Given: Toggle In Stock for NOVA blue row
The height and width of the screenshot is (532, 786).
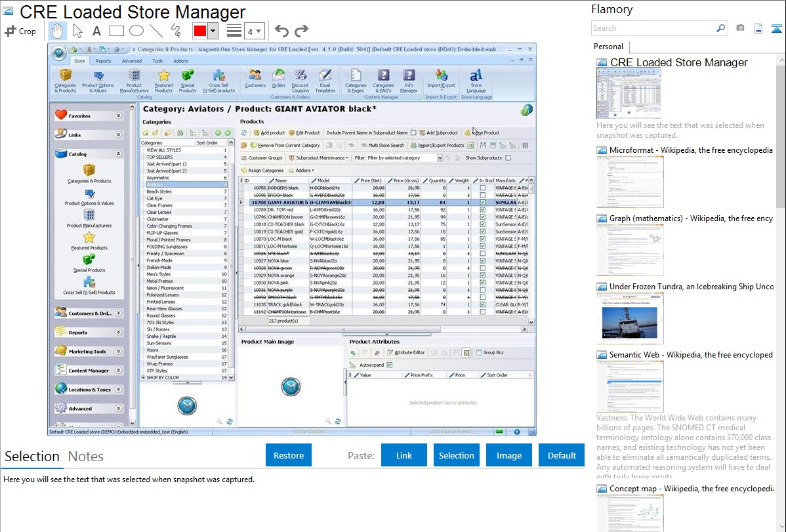Looking at the screenshot, I should pyautogui.click(x=483, y=260).
